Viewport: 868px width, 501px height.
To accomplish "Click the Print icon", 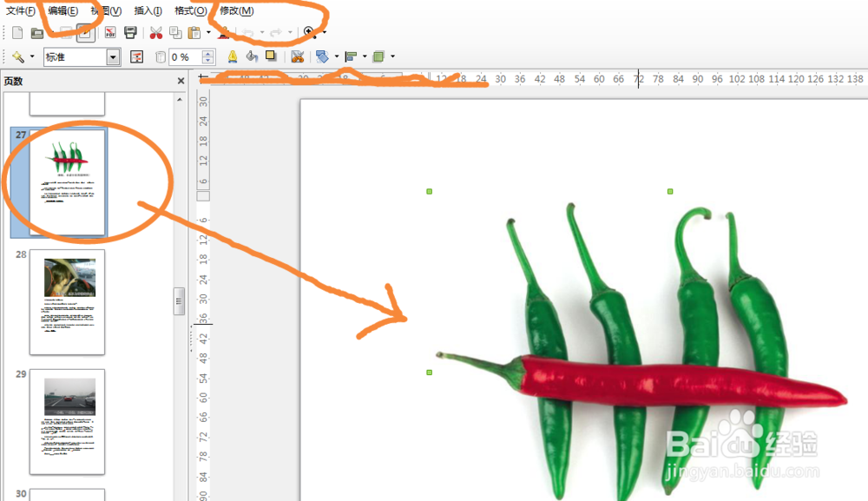I will [131, 33].
